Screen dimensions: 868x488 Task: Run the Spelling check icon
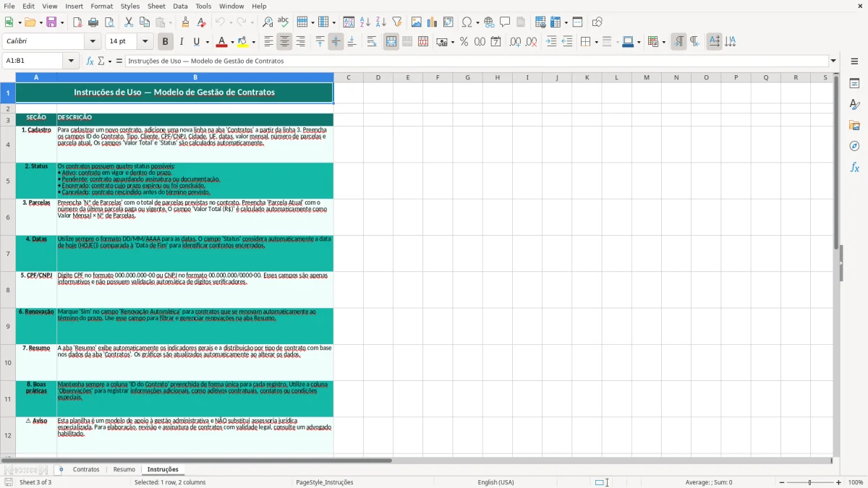tap(284, 22)
